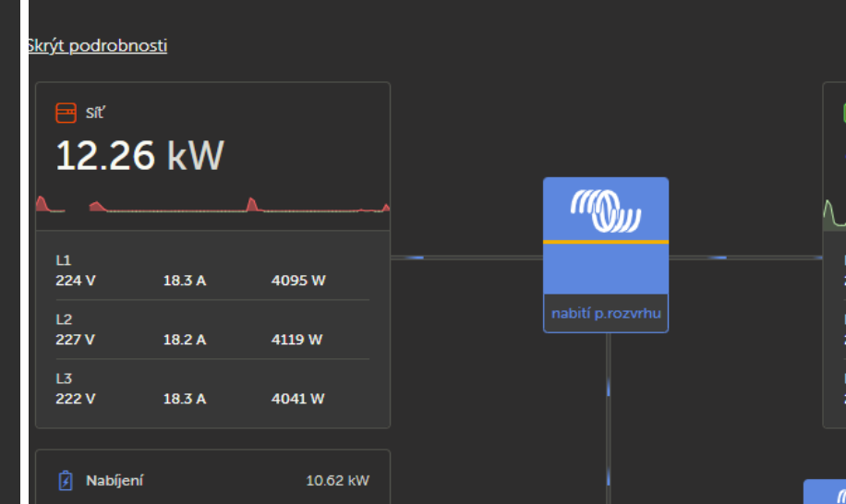The image size is (846, 504).
Task: Select the Victron inverter coil icon
Action: 606,210
